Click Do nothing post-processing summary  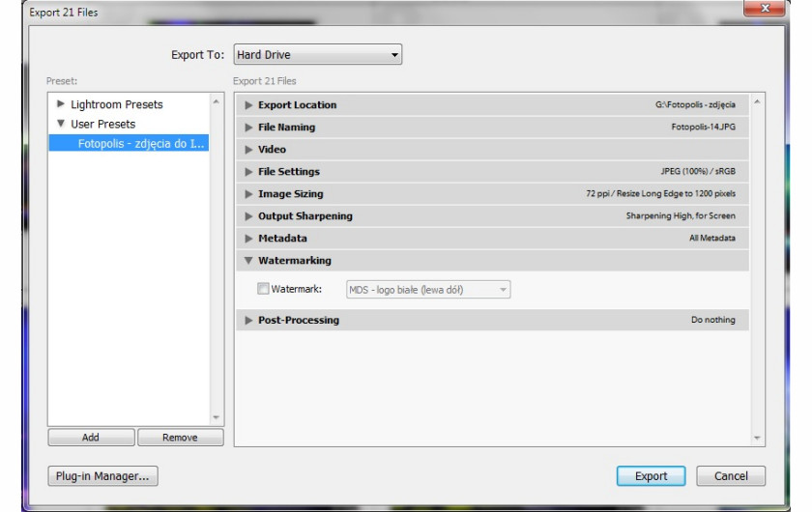(x=713, y=320)
